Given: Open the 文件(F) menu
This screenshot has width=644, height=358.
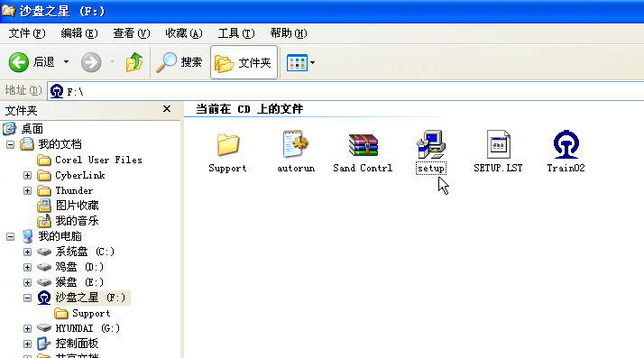Looking at the screenshot, I should (27, 33).
